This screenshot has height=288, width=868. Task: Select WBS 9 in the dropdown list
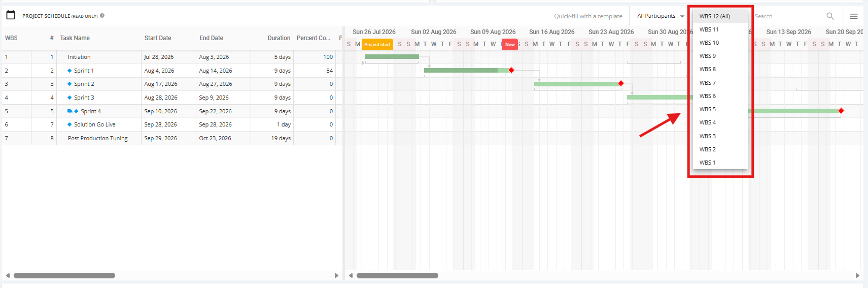[720, 56]
